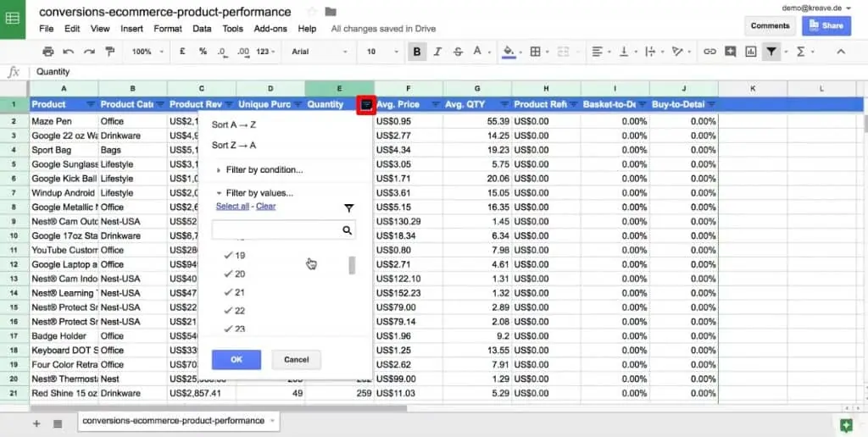Open the all sheets list

tap(58, 423)
